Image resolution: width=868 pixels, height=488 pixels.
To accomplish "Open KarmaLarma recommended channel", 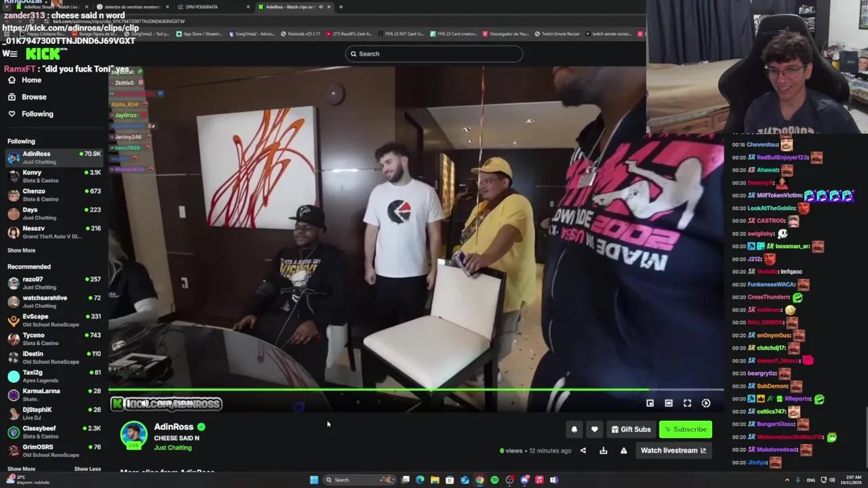I will (x=54, y=394).
